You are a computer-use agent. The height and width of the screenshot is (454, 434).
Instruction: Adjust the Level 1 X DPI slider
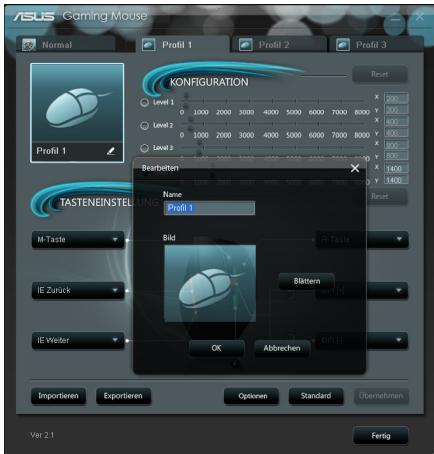pos(186,97)
